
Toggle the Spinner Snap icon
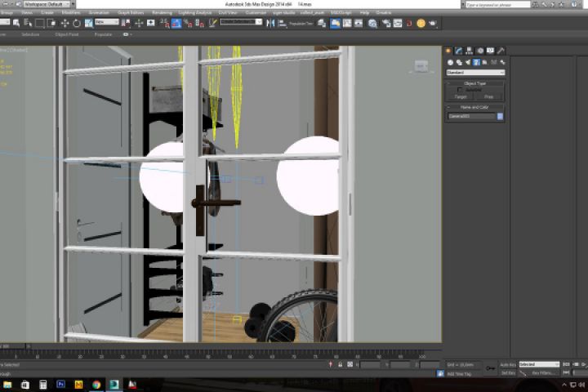coord(199,23)
